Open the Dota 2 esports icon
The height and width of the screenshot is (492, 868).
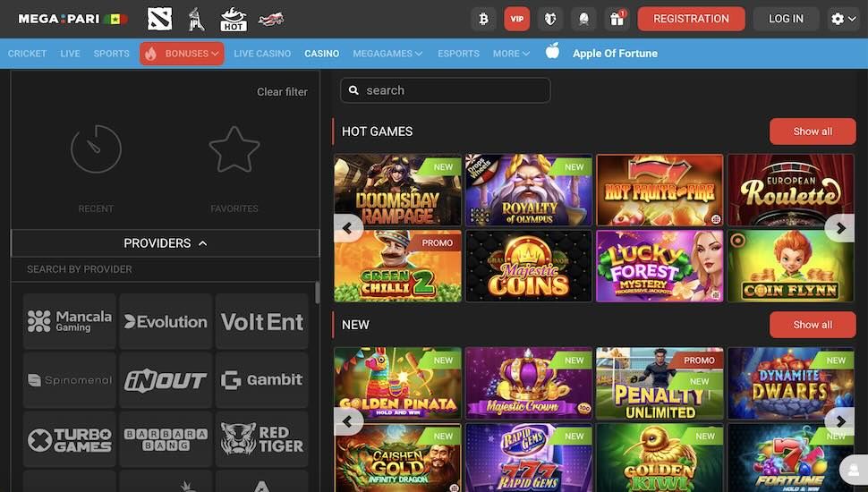(159, 19)
